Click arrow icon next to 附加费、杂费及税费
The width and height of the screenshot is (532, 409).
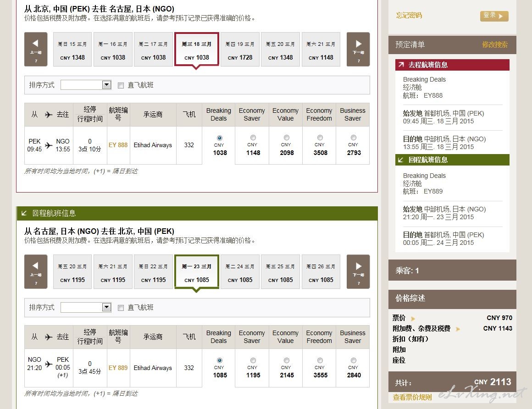click(458, 329)
